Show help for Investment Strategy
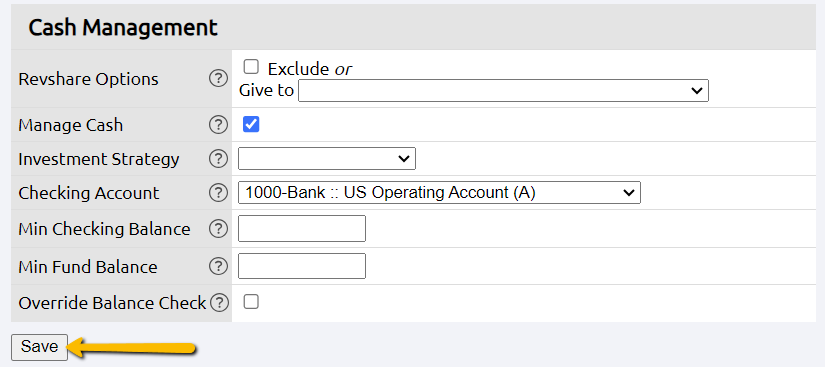 coord(218,159)
